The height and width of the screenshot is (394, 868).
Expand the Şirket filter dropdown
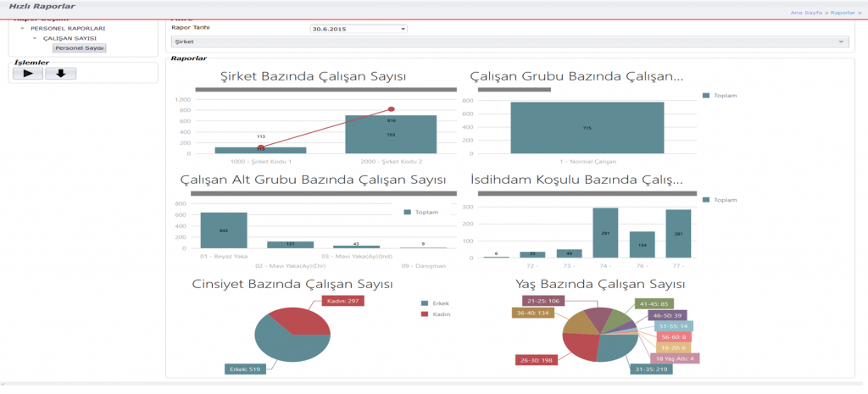point(841,42)
